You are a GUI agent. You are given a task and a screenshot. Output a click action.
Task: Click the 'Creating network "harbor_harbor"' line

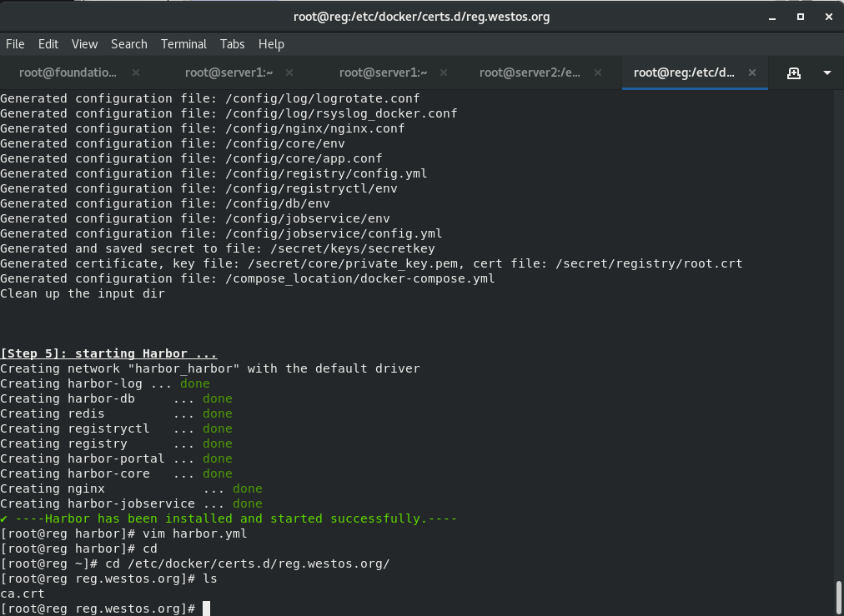[x=210, y=368]
